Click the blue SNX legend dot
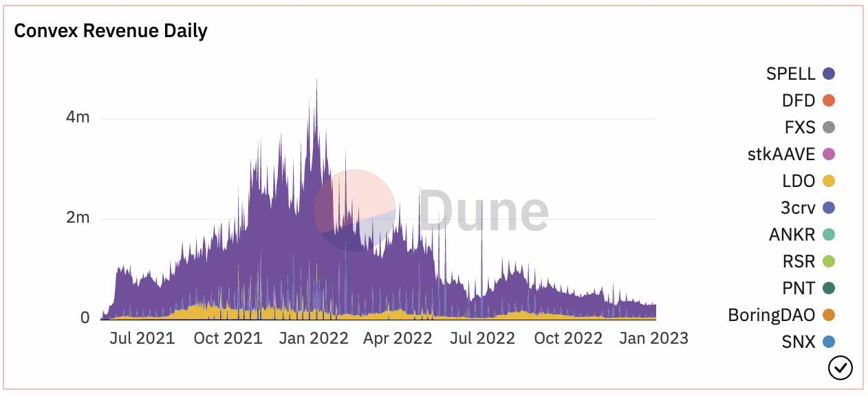This screenshot has width=868, height=396. [829, 342]
